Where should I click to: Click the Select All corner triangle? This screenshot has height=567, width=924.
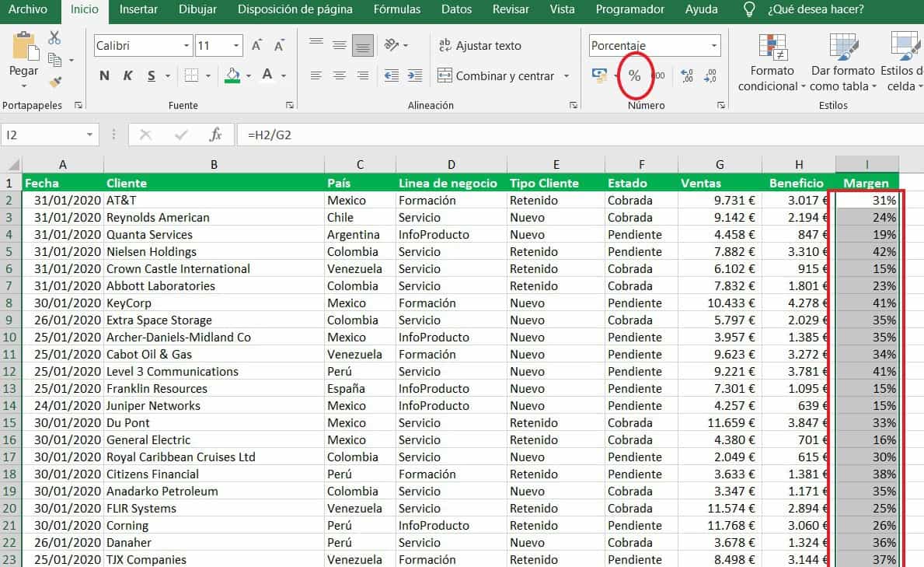[x=12, y=164]
